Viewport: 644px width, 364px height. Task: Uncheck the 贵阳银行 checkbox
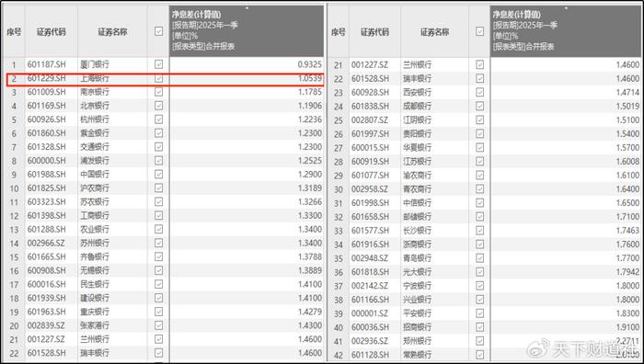click(479, 134)
